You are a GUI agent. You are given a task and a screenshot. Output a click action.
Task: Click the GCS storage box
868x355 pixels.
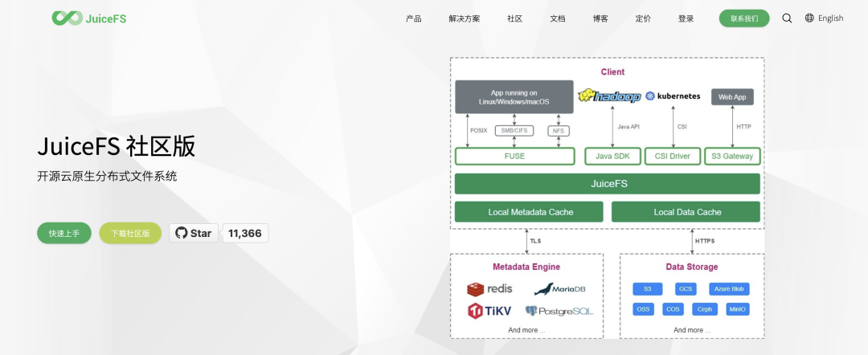click(x=686, y=288)
